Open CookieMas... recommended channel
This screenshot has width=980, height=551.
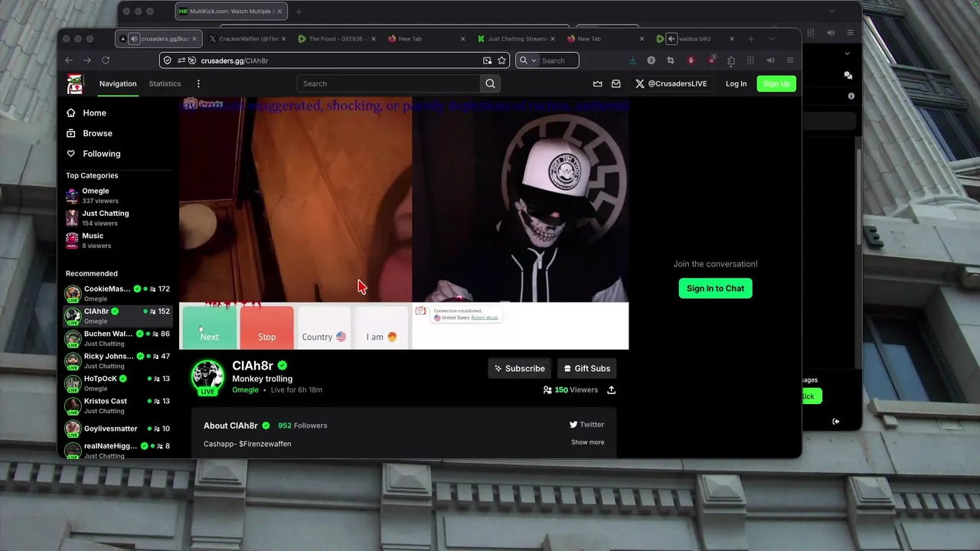coord(117,293)
